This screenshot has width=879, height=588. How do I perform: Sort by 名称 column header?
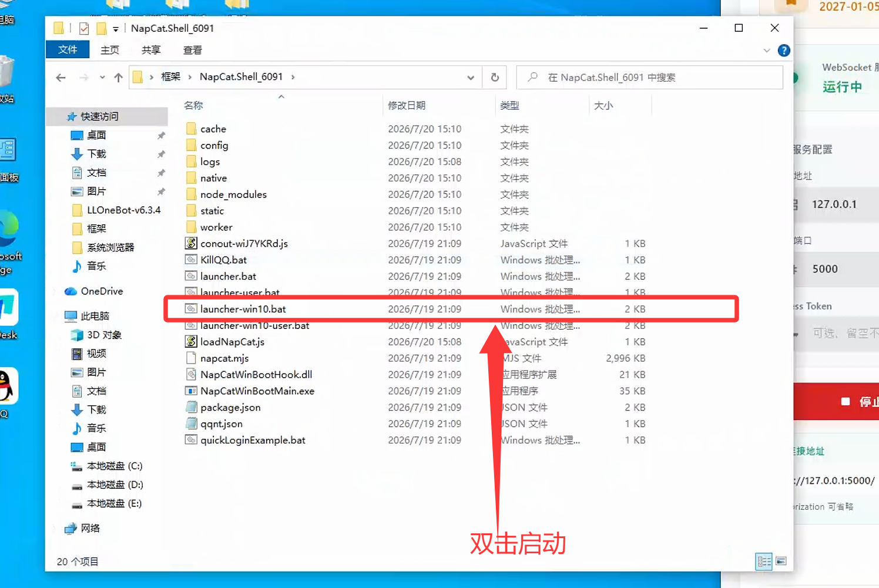[193, 106]
